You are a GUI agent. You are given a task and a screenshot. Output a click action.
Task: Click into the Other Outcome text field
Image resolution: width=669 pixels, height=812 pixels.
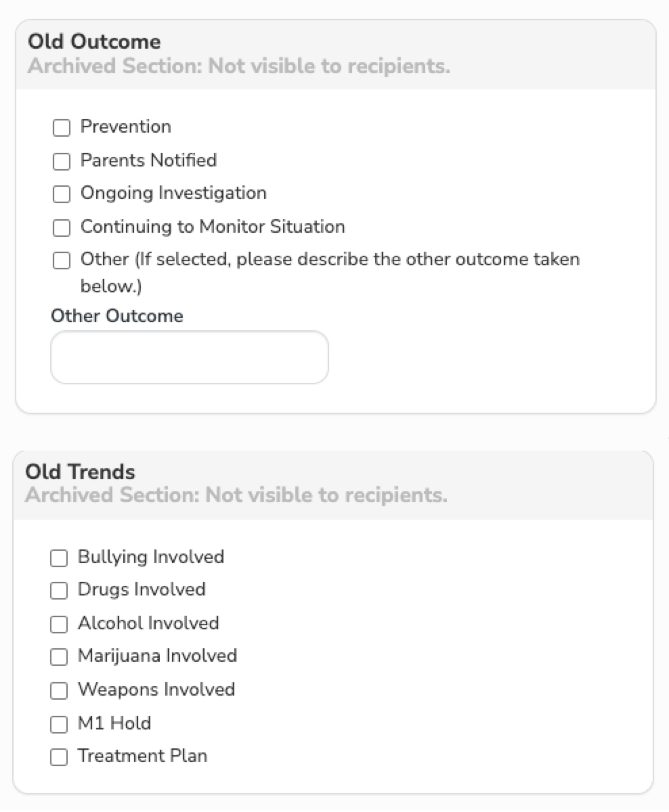(190, 357)
